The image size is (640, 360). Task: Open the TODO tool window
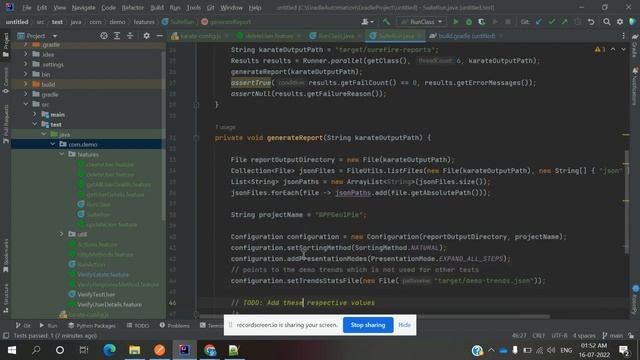[138, 325]
